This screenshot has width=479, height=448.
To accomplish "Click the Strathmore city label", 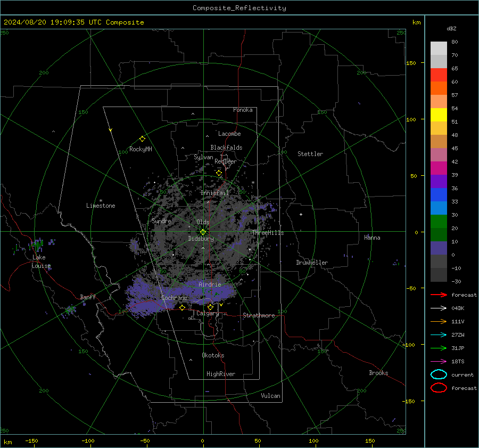I will click(259, 315).
